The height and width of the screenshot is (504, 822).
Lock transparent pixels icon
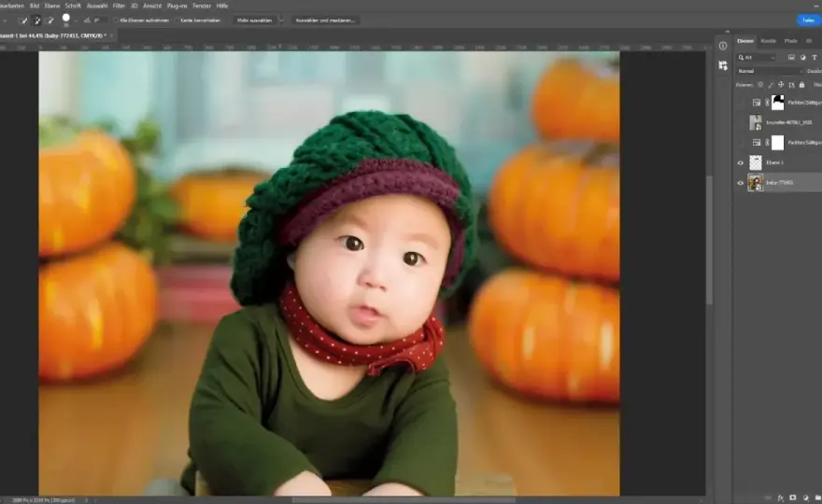click(760, 84)
